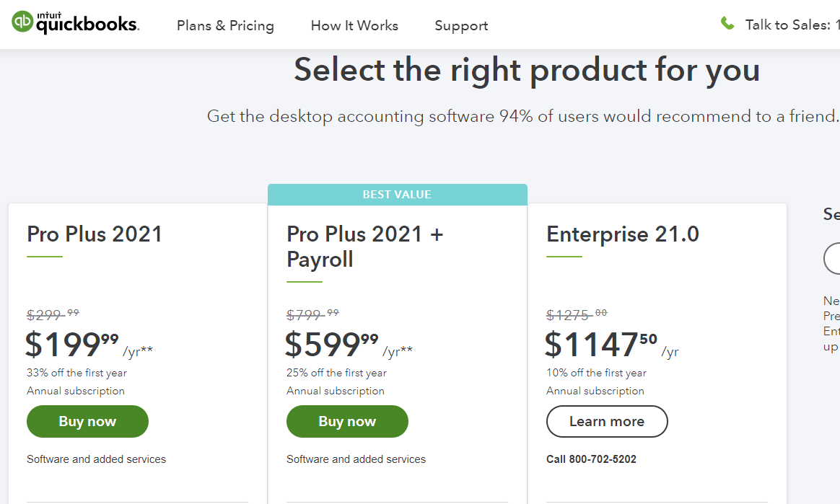Click Buy now under Pro Plus 2021
Image resolution: width=840 pixels, height=504 pixels.
[x=87, y=421]
